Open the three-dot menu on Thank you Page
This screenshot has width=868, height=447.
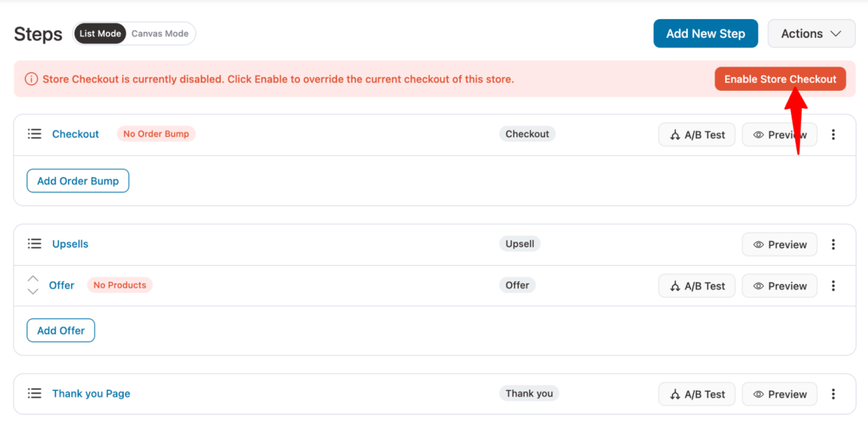coord(834,394)
